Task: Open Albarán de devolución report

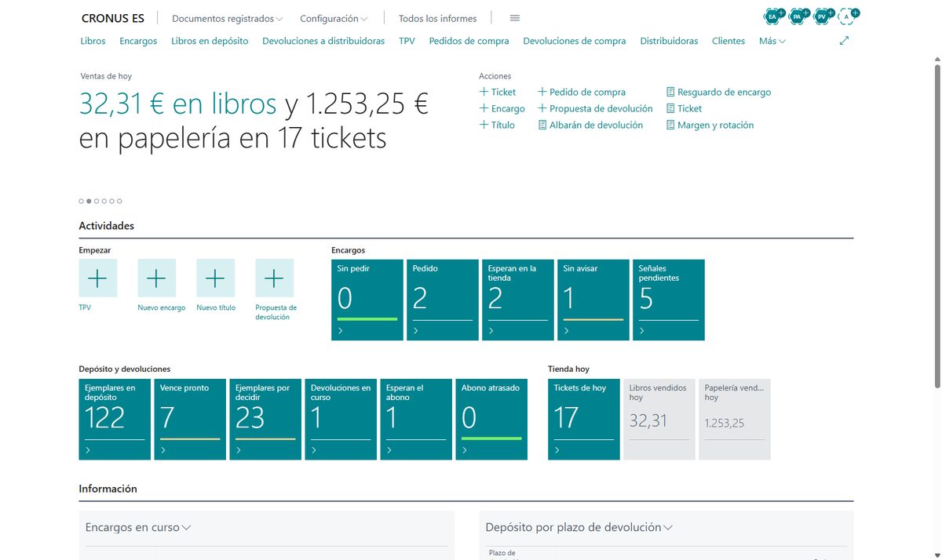Action: coord(590,125)
